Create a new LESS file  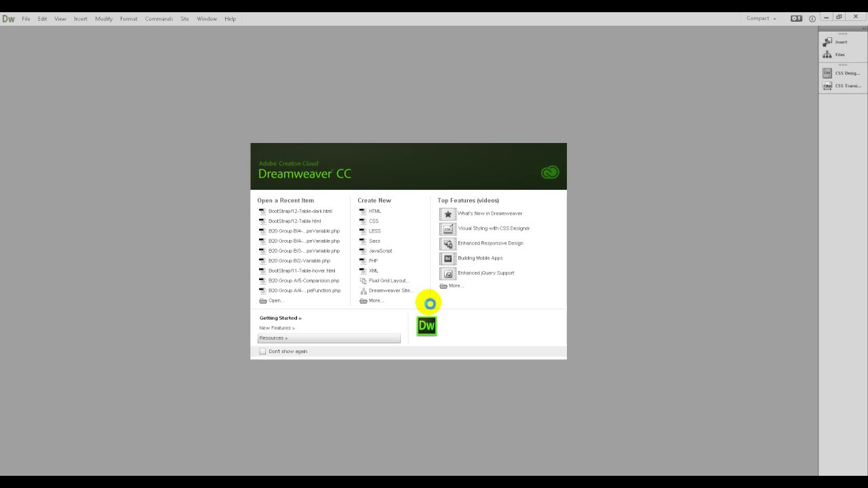pyautogui.click(x=370, y=231)
